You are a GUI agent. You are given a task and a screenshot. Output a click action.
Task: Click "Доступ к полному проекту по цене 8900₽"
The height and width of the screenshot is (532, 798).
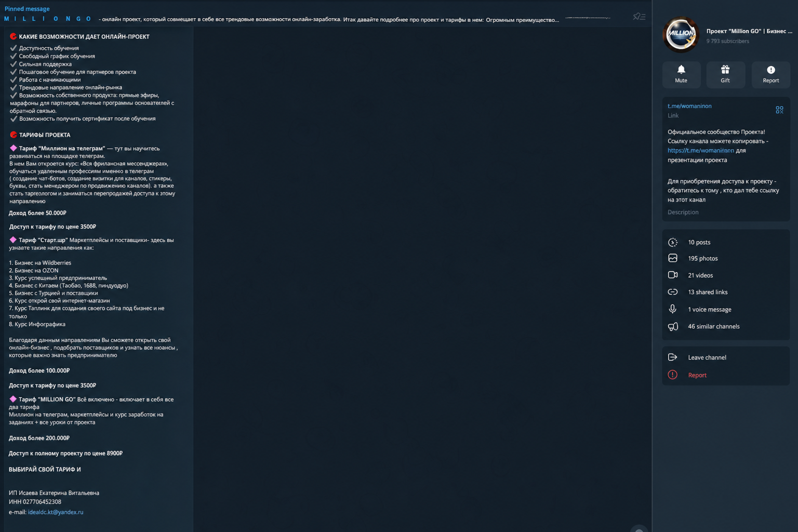pos(66,454)
